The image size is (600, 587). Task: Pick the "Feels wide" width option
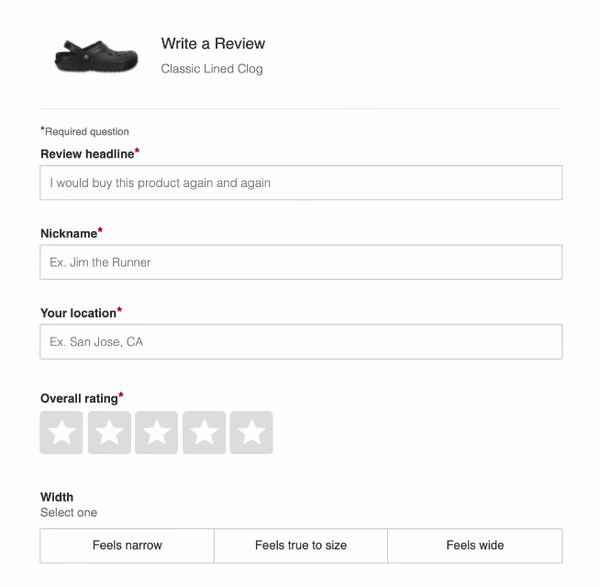[x=475, y=546]
